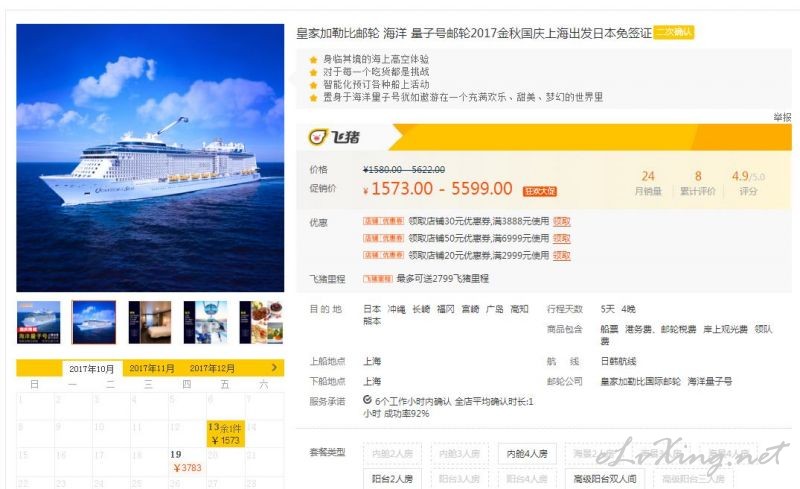
Task: Open the 2017年10月 calendar tab
Action: point(92,369)
